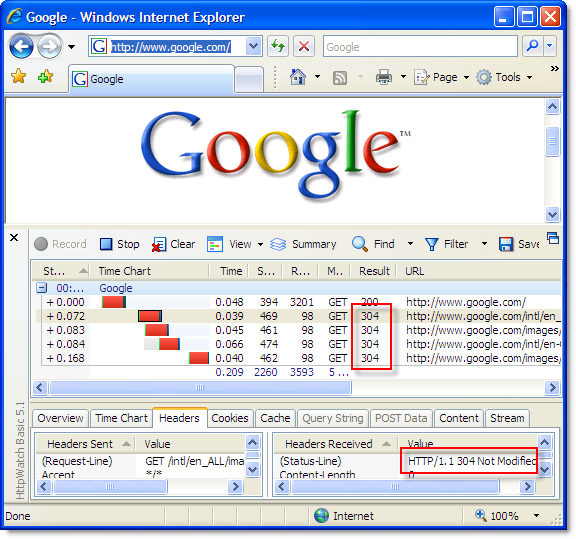Close the HttpWatch panel with X
This screenshot has width=576, height=539.
(x=14, y=238)
